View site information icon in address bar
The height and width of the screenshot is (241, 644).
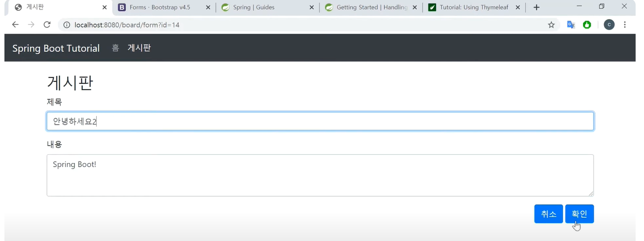pyautogui.click(x=67, y=25)
